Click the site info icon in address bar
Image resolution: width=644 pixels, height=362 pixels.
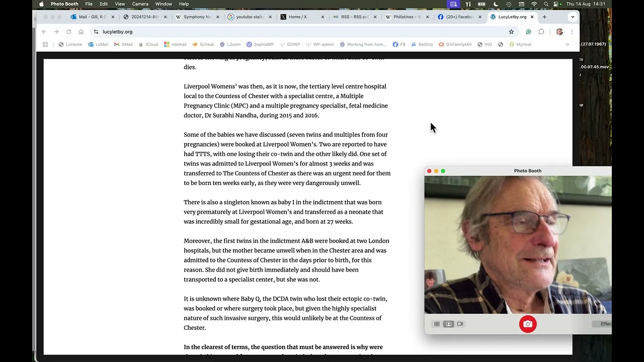coord(96,32)
